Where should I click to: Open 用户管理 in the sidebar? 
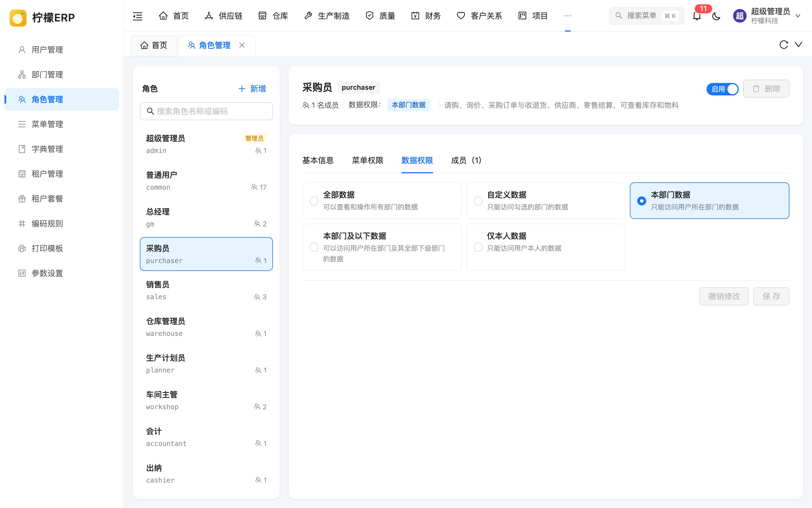62,50
